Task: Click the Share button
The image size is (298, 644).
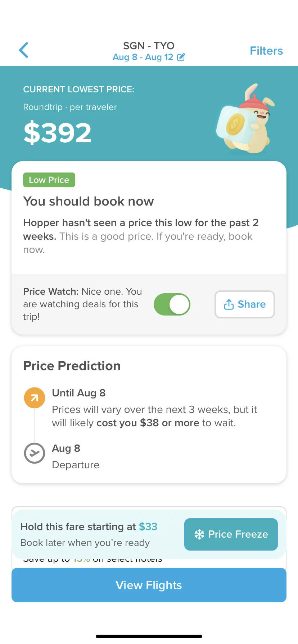Action: [x=245, y=304]
